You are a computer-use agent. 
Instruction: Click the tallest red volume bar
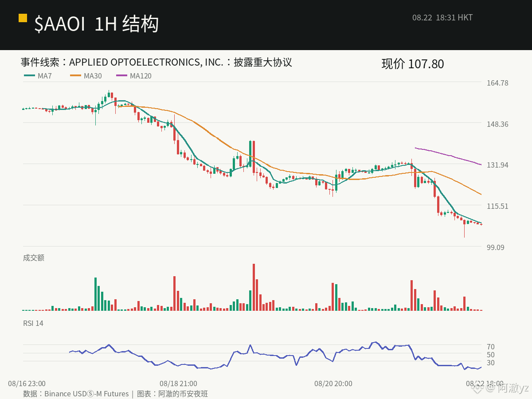point(254,287)
